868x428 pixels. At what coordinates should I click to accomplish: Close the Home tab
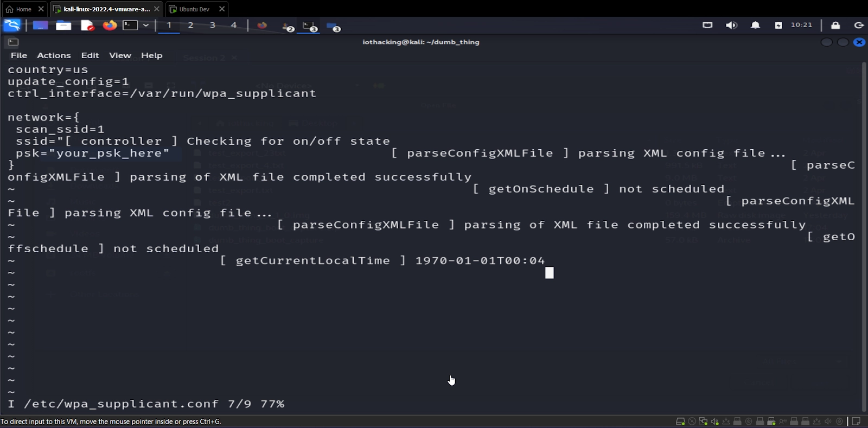pos(41,9)
